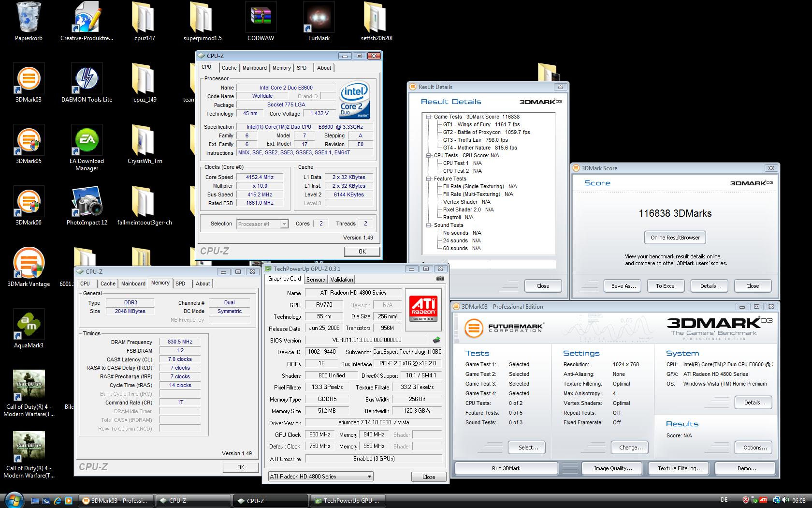This screenshot has width=812, height=508.
Task: Launch 3DMark Vantage shortcut
Action: [x=29, y=267]
